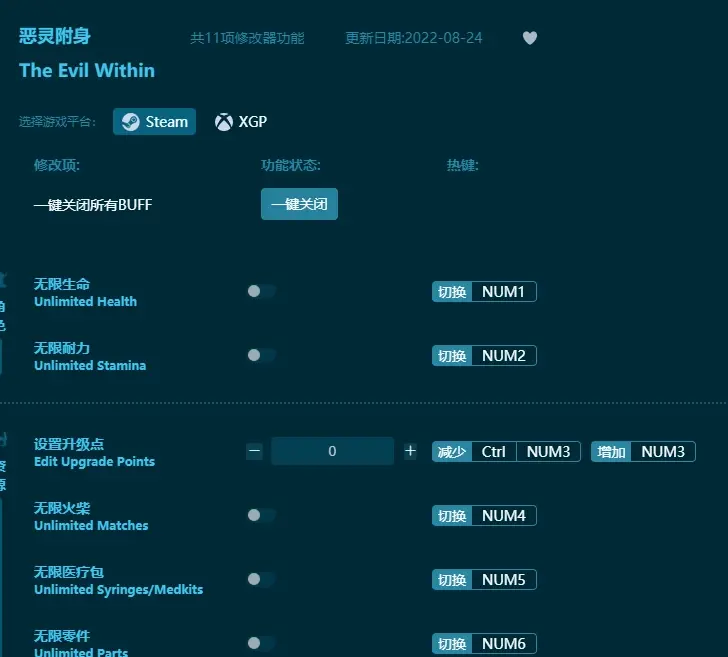Click the 一键关闭所有BUFF label
Screen dimensions: 728x657
point(93,205)
